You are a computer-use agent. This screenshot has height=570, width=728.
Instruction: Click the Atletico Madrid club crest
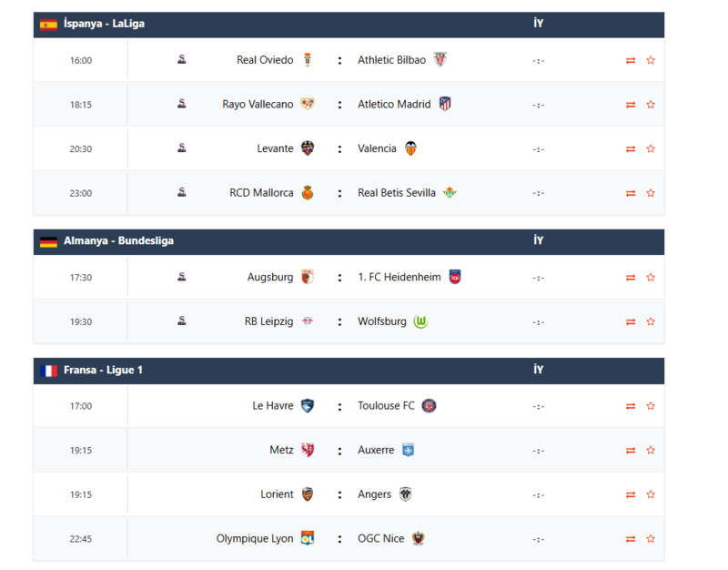445,104
